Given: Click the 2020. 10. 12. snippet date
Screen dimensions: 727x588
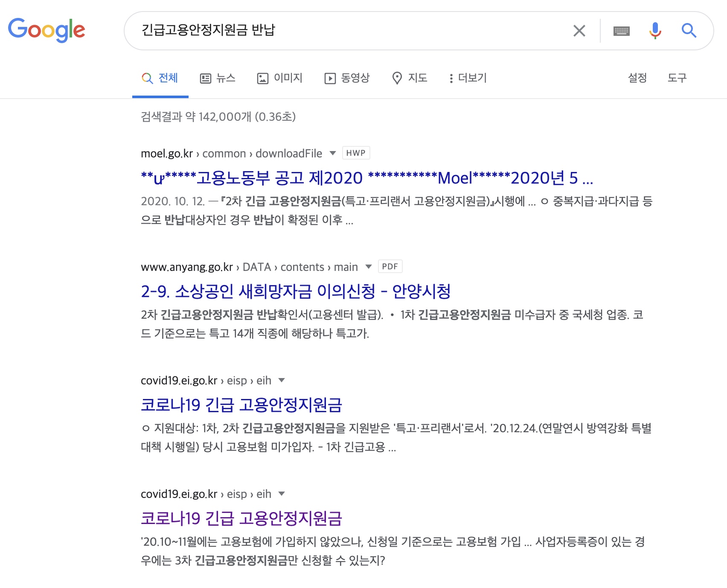Looking at the screenshot, I should click(x=173, y=201).
